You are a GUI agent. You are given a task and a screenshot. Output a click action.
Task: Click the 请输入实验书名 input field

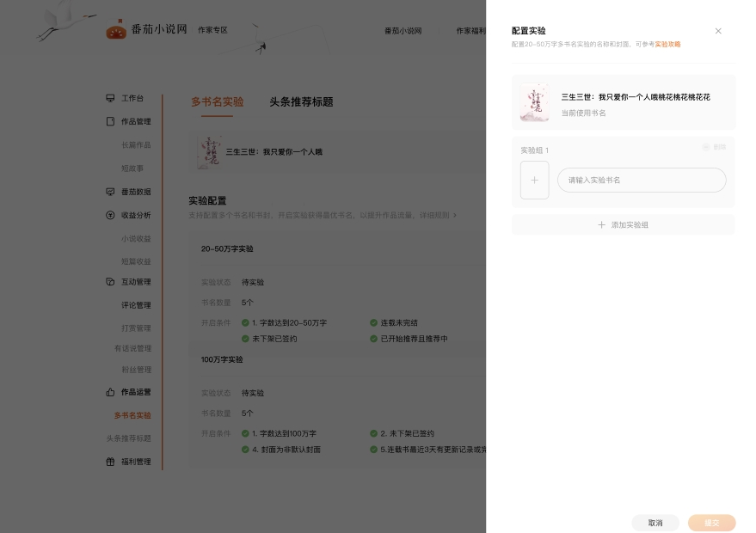[642, 181]
